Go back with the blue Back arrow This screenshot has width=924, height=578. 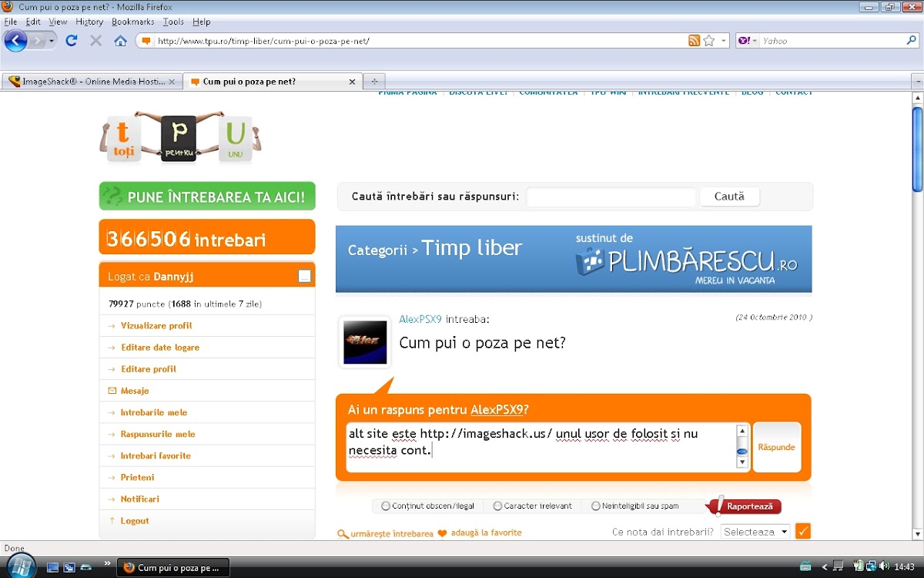click(15, 41)
